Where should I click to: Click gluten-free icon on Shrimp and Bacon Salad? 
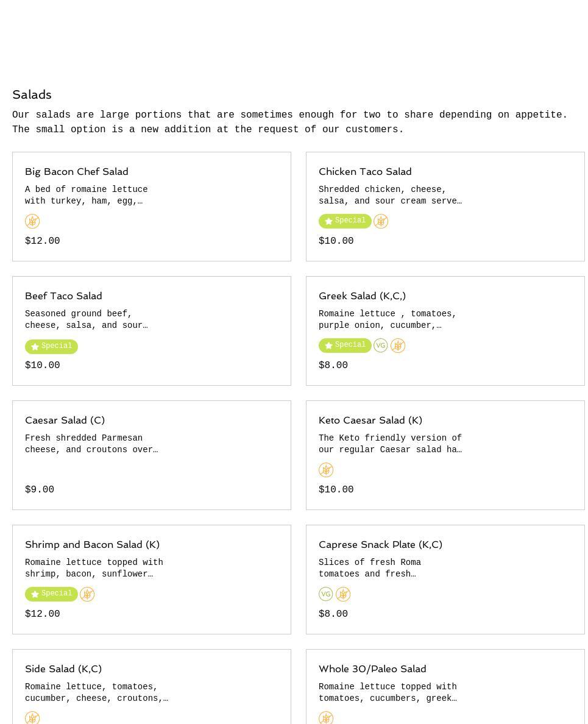coord(87,594)
